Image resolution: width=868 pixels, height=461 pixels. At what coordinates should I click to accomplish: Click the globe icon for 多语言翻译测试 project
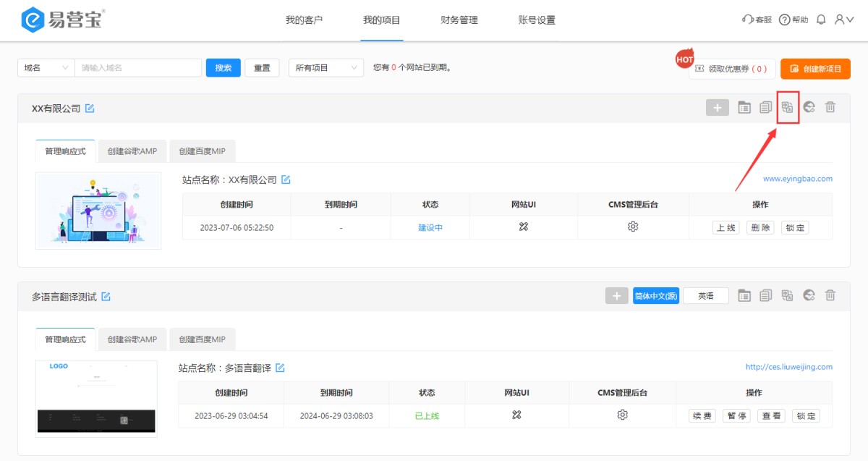coord(809,295)
